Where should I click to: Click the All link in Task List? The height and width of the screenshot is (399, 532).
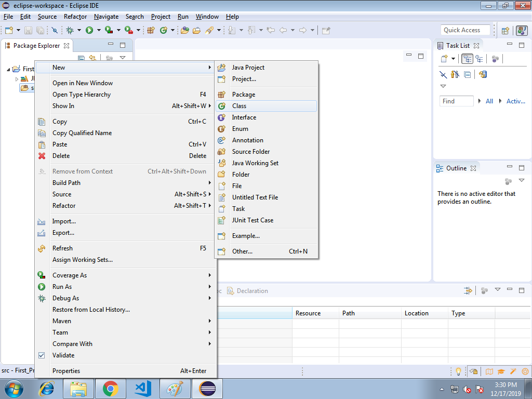[x=489, y=101]
